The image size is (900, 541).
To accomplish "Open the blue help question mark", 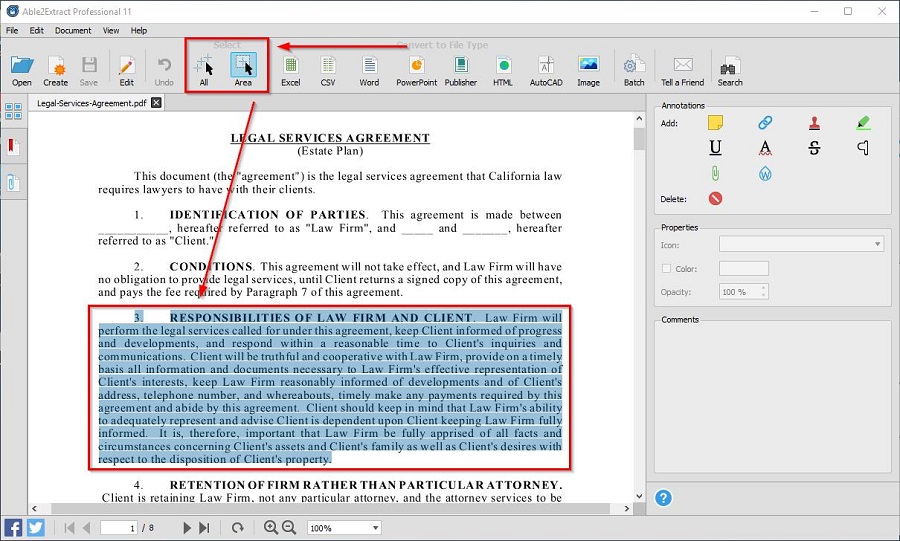I will (x=663, y=497).
